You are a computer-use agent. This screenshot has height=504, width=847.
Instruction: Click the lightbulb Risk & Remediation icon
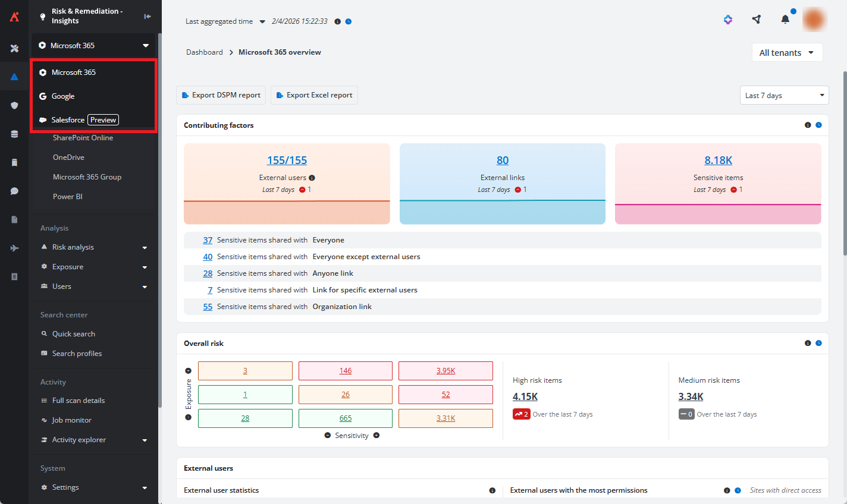42,16
